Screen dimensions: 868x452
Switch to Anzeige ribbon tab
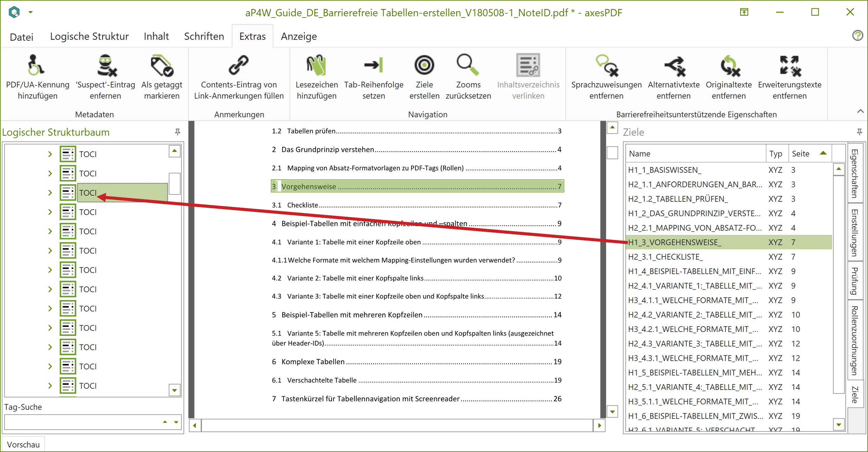[x=299, y=36]
